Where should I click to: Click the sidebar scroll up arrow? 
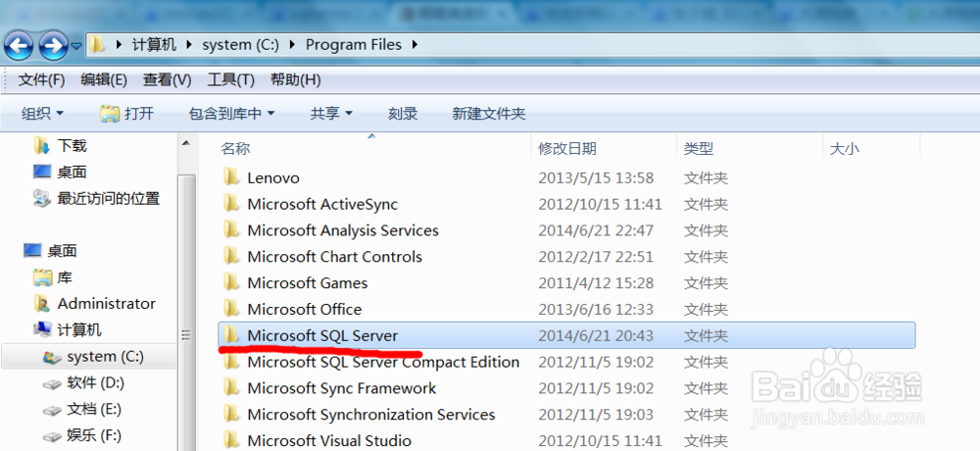click(x=185, y=144)
